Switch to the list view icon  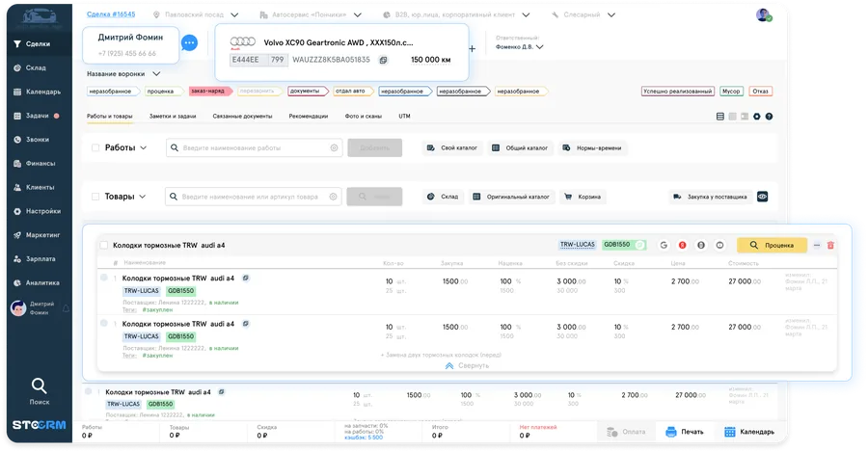click(x=720, y=117)
